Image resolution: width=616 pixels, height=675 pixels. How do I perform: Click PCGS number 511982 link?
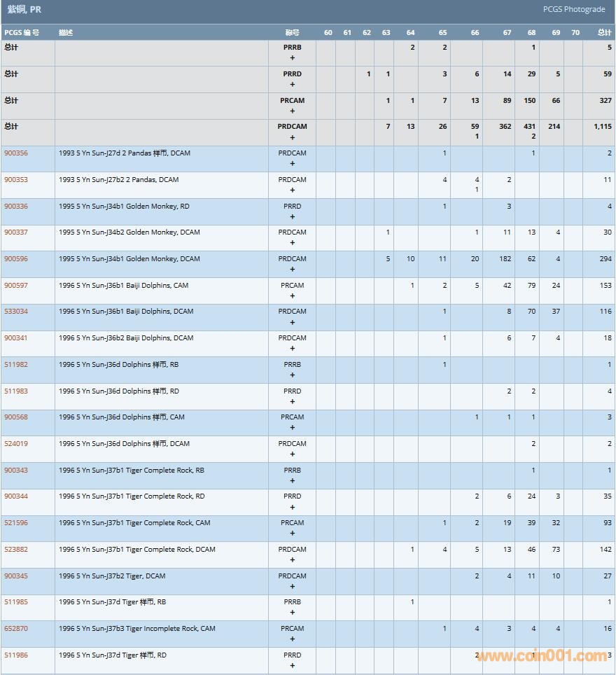coord(16,365)
